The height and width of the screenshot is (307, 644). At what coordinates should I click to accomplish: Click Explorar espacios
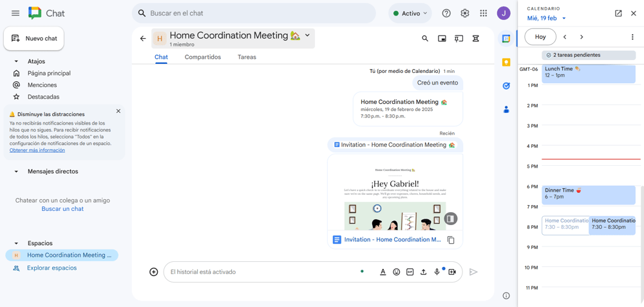pyautogui.click(x=52, y=268)
